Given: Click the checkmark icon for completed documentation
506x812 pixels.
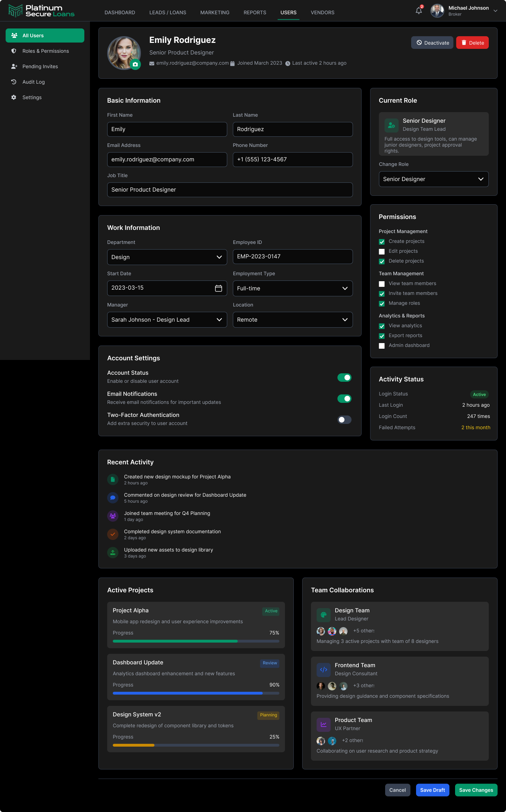Looking at the screenshot, I should (113, 534).
